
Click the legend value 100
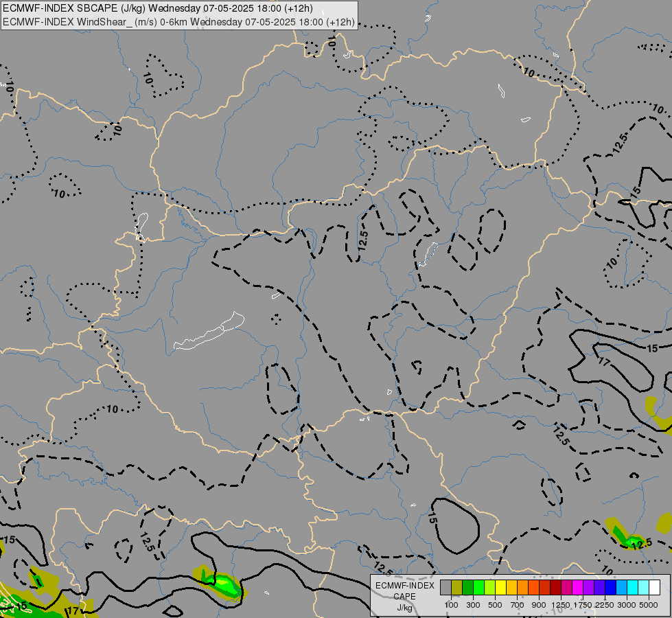(451, 605)
